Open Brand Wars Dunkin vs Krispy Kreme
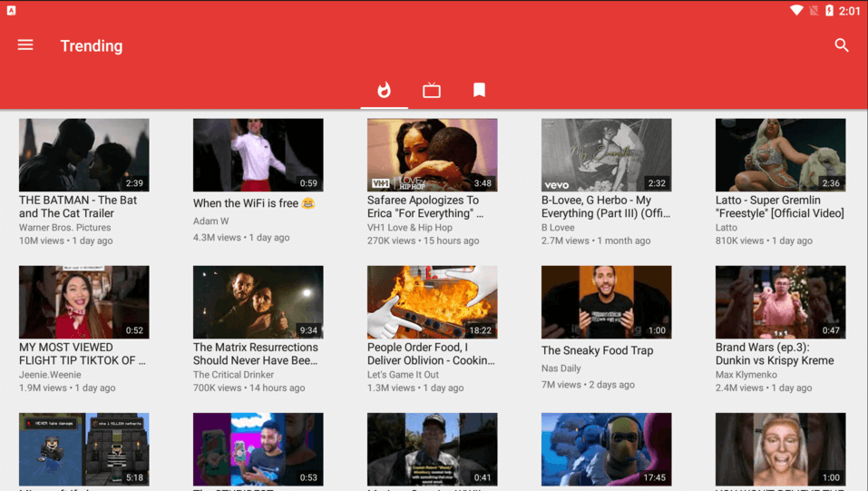This screenshot has height=491, width=868. 780,302
